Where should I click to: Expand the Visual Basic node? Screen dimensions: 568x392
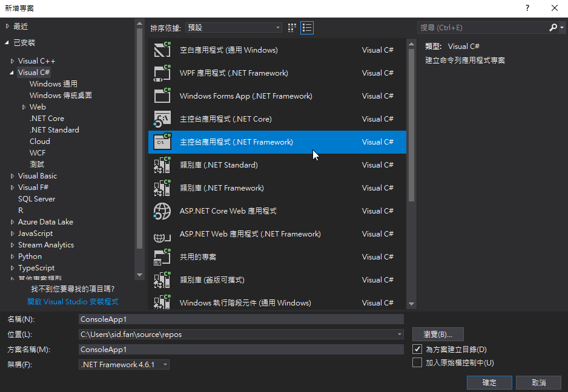[12, 176]
